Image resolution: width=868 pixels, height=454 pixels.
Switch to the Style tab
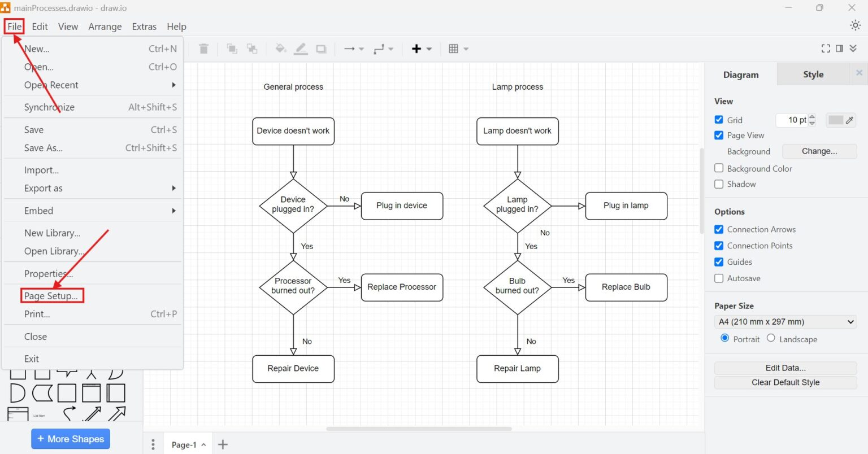[x=813, y=74]
